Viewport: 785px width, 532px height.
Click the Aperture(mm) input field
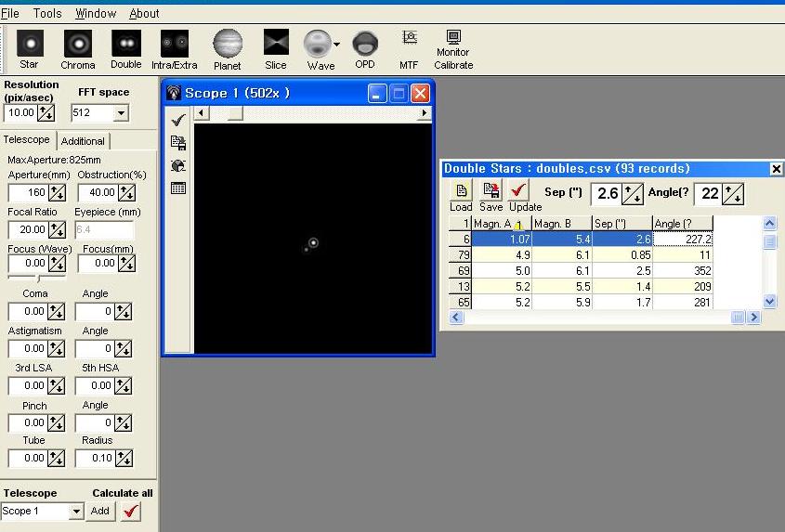[x=28, y=193]
